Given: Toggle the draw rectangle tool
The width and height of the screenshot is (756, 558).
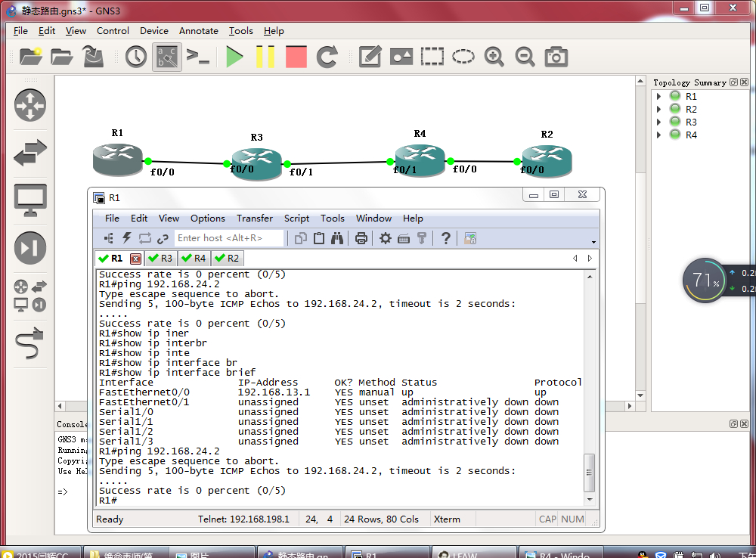Looking at the screenshot, I should tap(432, 57).
